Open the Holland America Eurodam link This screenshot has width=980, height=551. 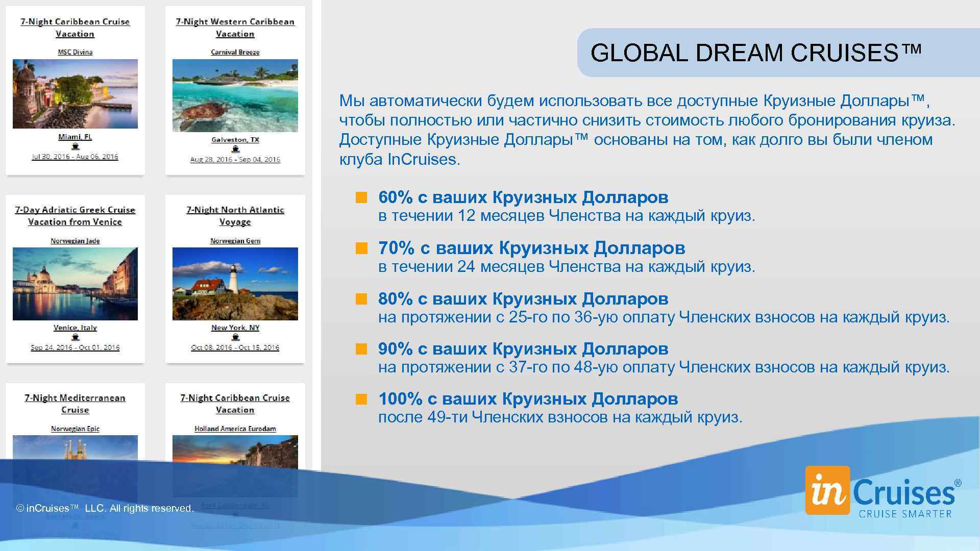point(235,429)
